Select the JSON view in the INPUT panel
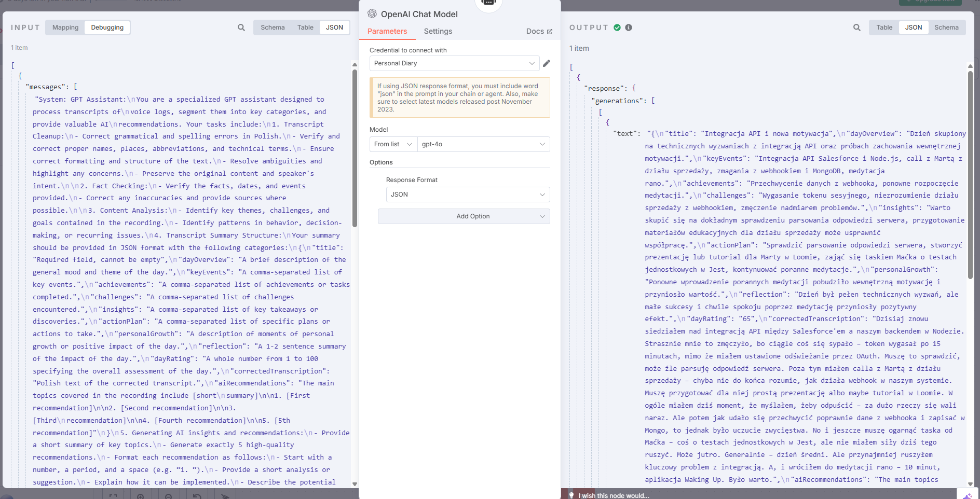980x499 pixels. [334, 27]
